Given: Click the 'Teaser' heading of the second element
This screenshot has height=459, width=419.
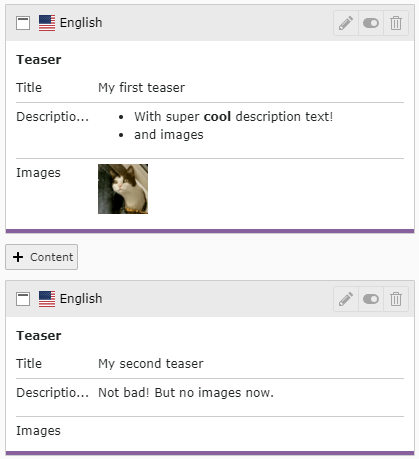Looking at the screenshot, I should click(39, 336).
